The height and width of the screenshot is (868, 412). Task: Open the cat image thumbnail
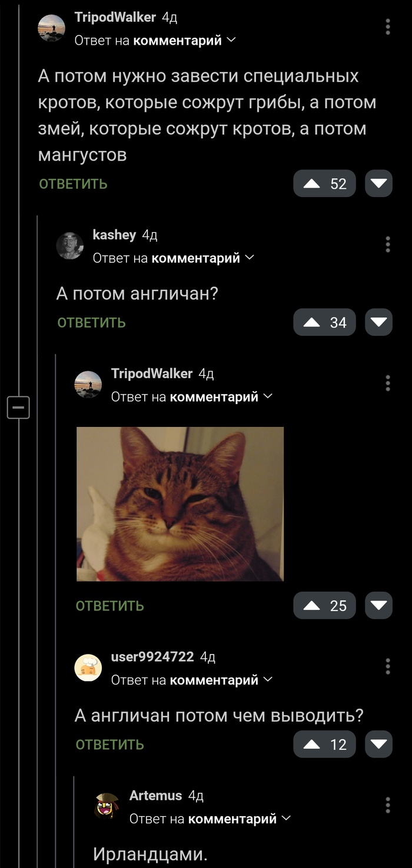coord(180,504)
